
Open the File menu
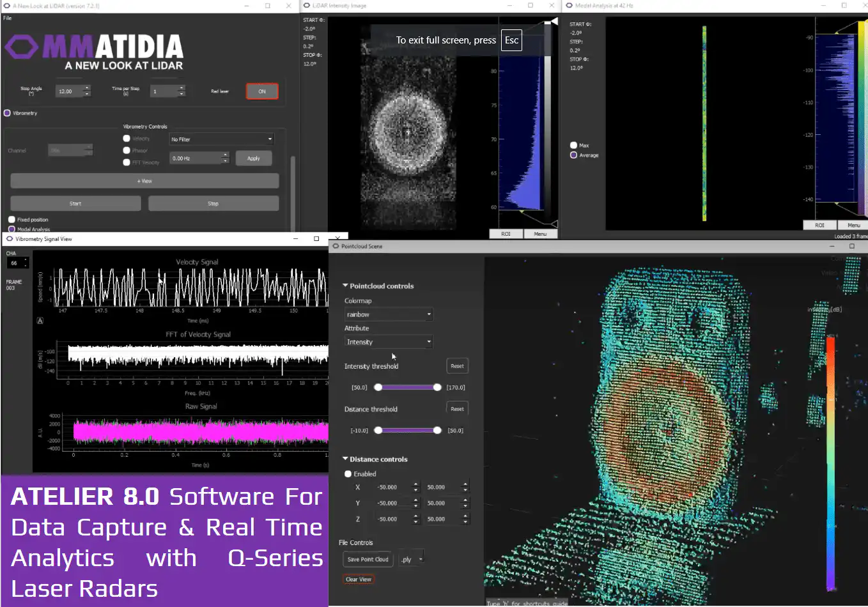pos(8,18)
